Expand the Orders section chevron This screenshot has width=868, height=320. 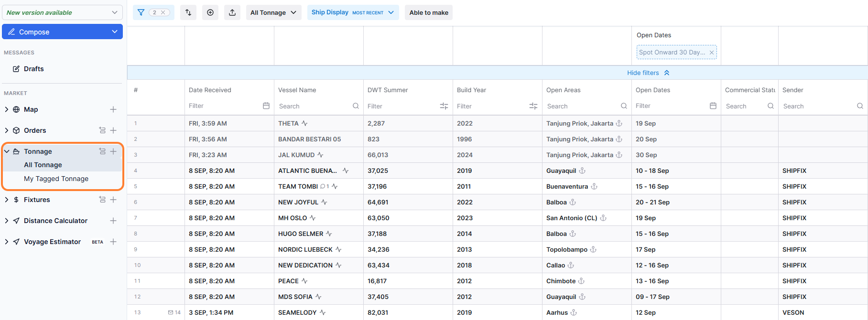7,130
